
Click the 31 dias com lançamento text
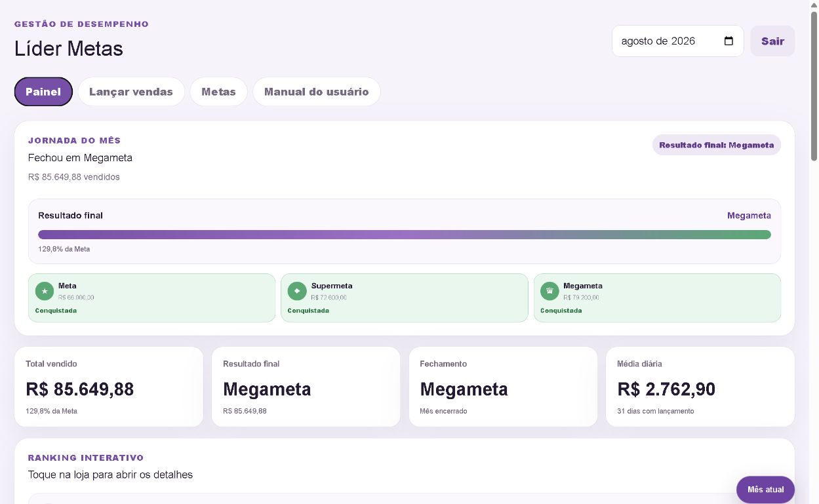[x=655, y=411]
